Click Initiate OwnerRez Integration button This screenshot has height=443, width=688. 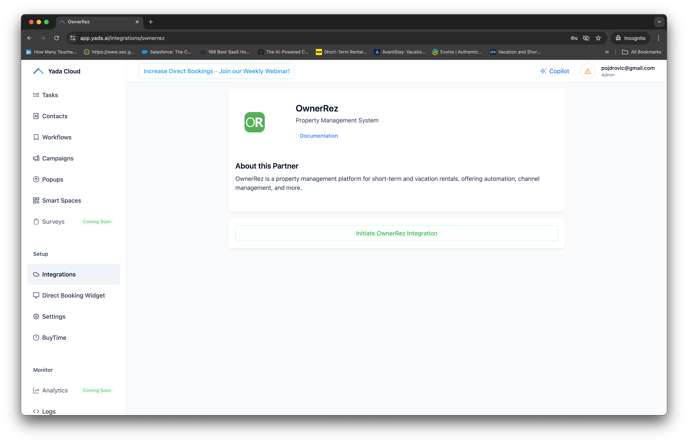coord(397,233)
